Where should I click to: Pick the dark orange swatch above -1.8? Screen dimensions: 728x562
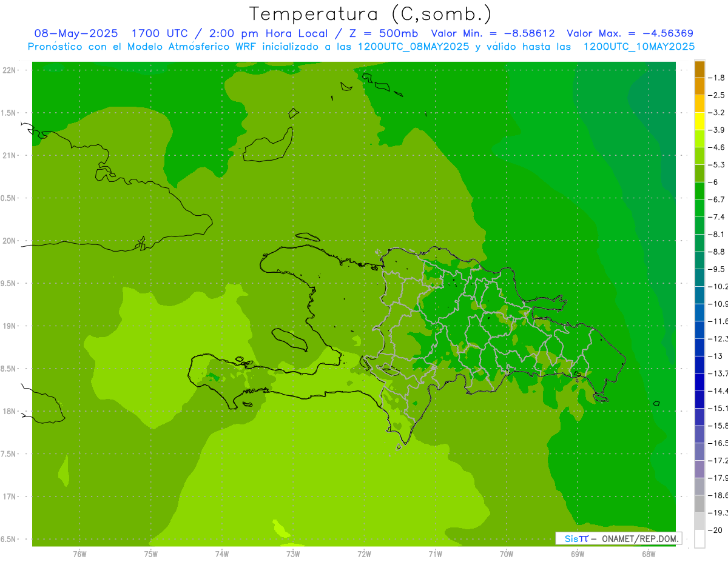pyautogui.click(x=699, y=69)
